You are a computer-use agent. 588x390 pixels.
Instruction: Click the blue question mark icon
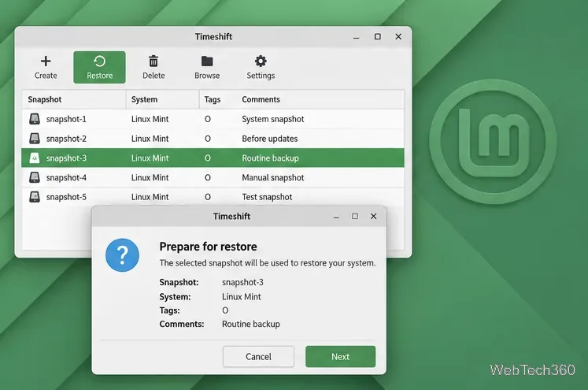tap(122, 255)
